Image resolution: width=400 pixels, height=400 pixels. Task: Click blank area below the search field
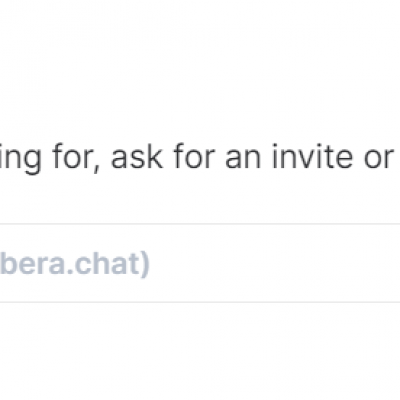tap(200, 350)
